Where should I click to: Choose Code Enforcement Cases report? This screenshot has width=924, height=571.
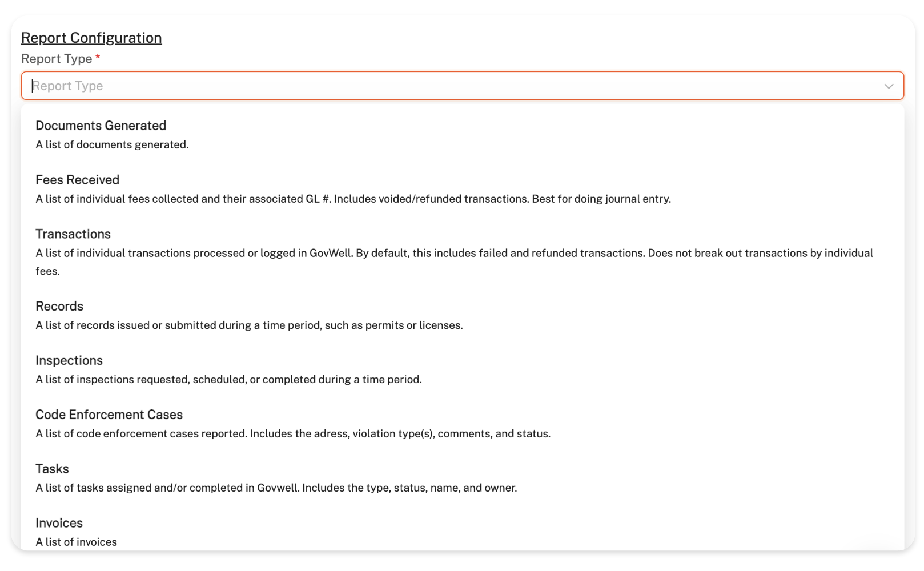point(109,415)
